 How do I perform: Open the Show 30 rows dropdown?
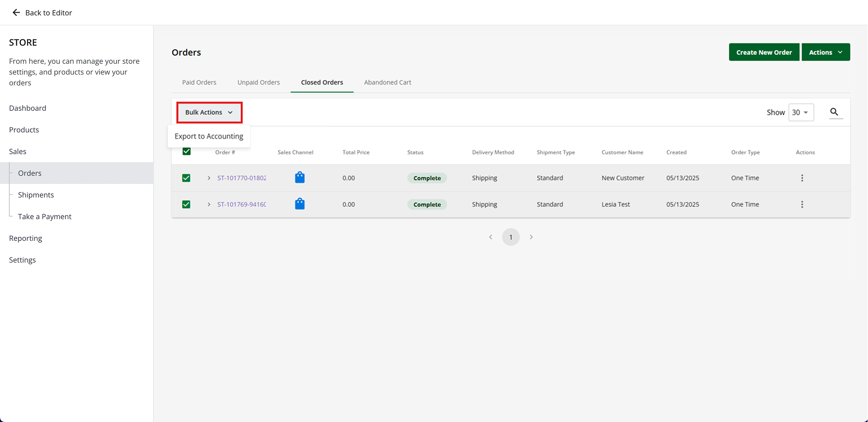801,113
